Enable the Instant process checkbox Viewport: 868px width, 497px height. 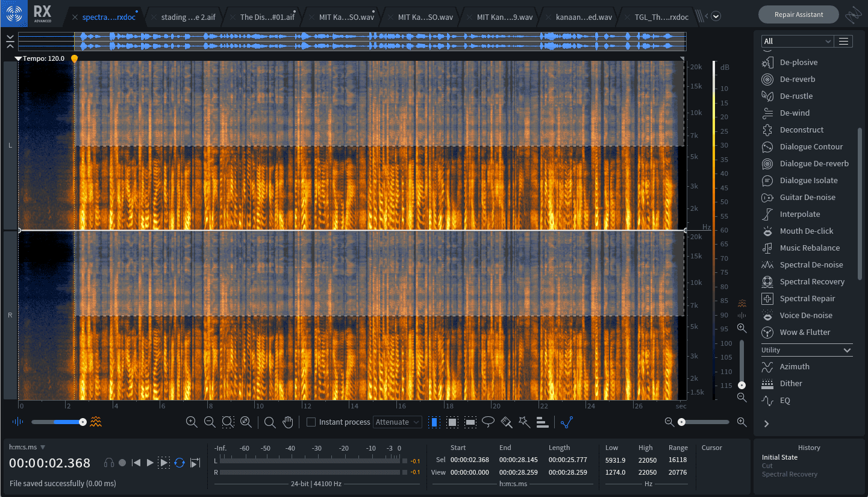point(311,422)
